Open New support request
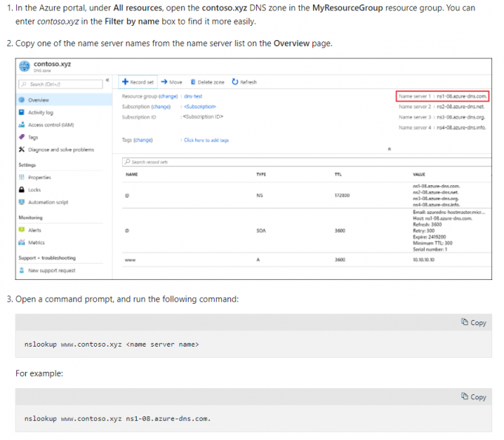The image size is (504, 440). pos(51,270)
